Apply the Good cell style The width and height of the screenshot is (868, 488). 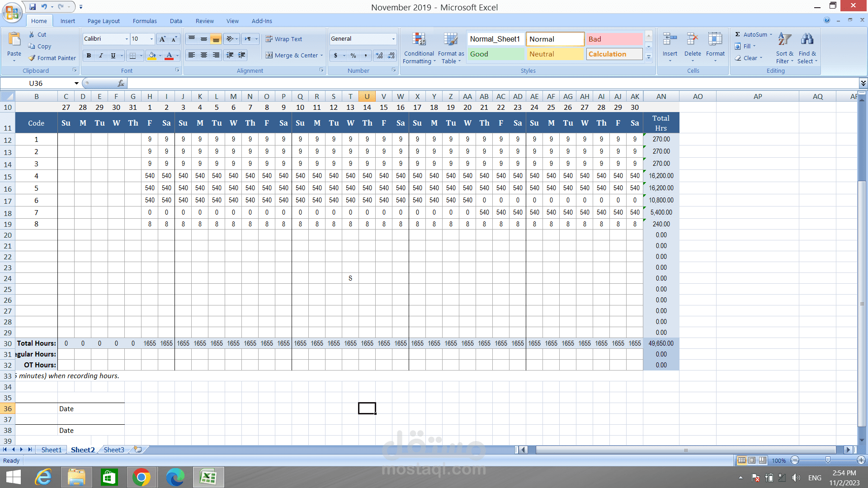tap(495, 54)
